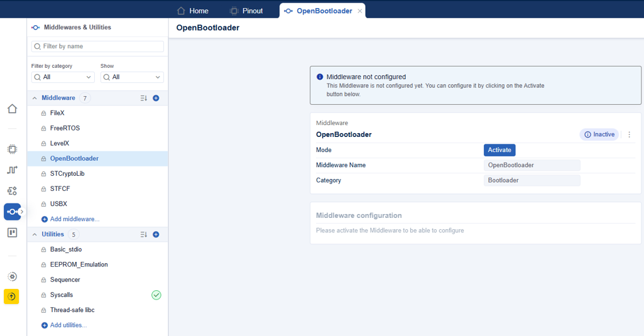Sort the Utilities list
The height and width of the screenshot is (336, 644).
[144, 234]
